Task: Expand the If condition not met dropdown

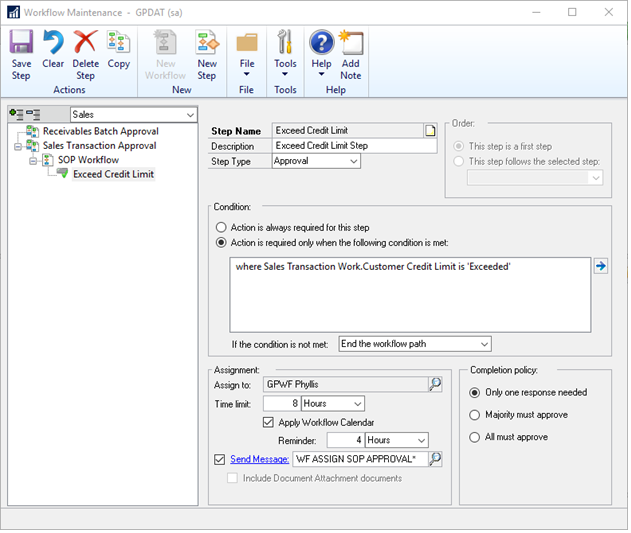Action: click(x=484, y=344)
